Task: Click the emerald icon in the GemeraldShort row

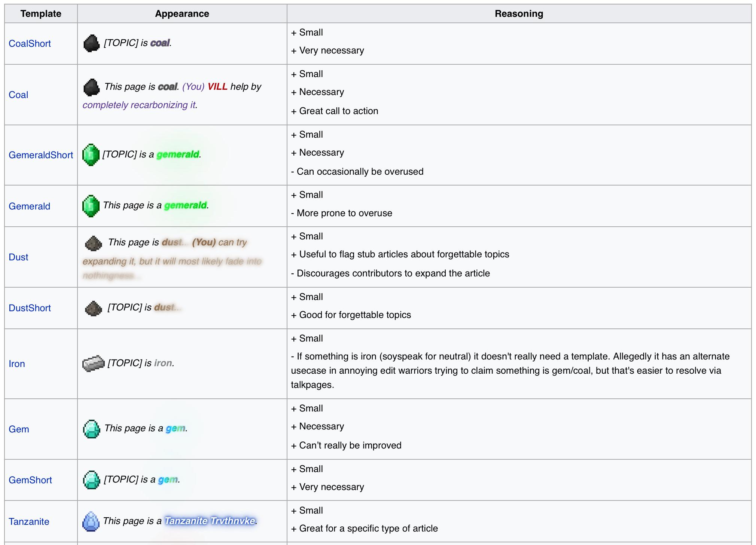Action: tap(91, 154)
